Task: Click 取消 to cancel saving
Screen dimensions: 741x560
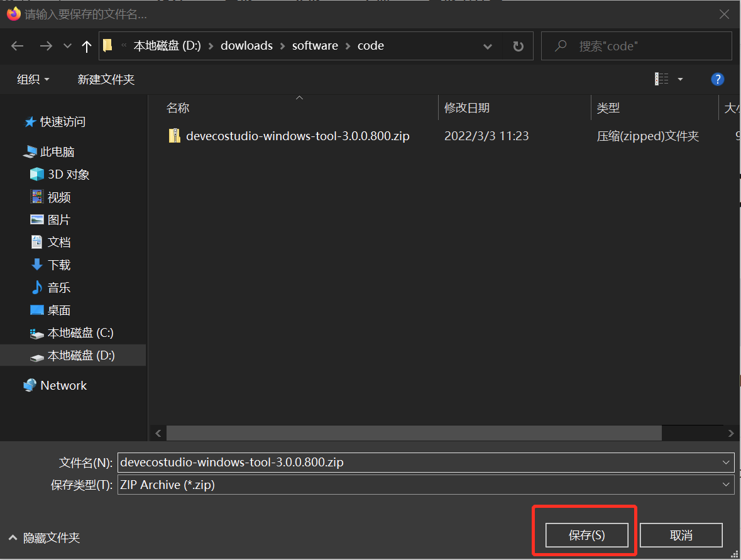Action: pos(681,535)
